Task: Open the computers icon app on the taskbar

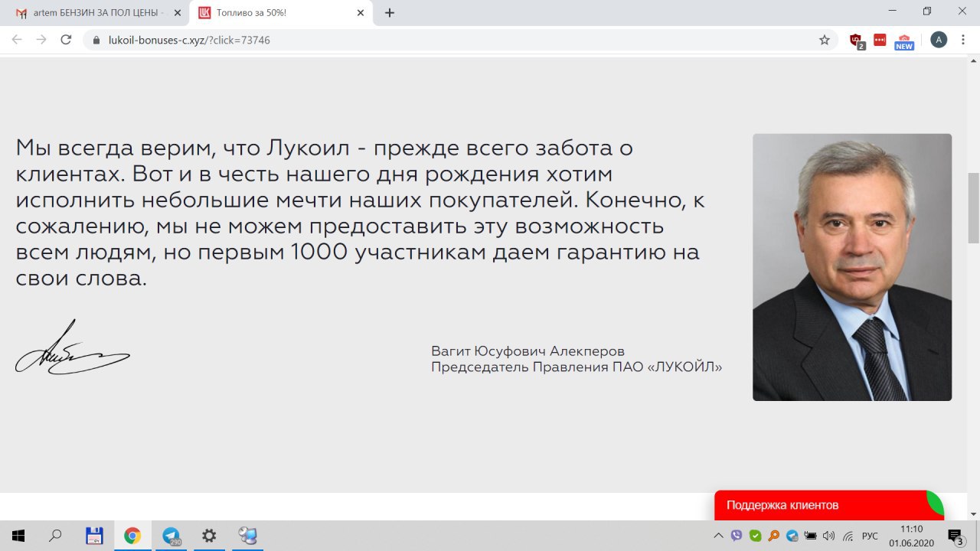Action: (247, 536)
